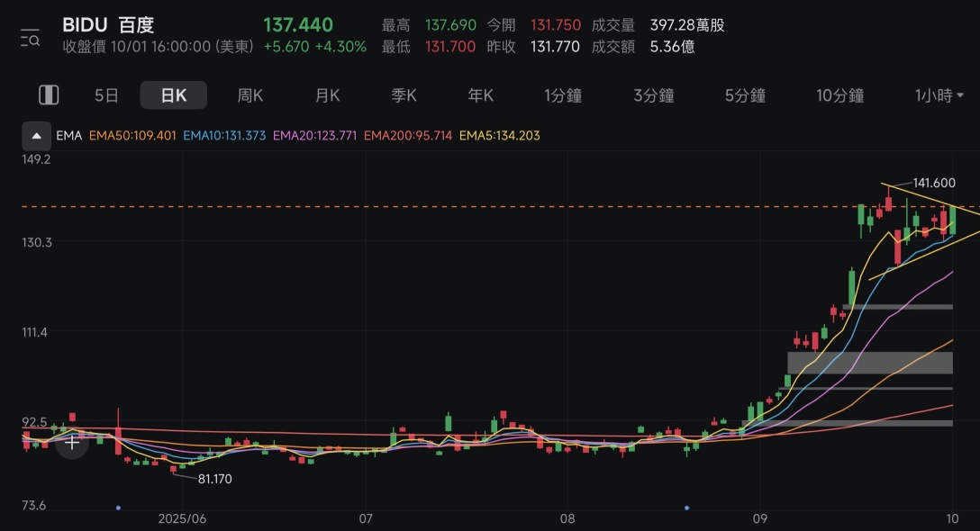The width and height of the screenshot is (980, 531).
Task: Open the 5日 five-day chart view
Action: coord(105,94)
